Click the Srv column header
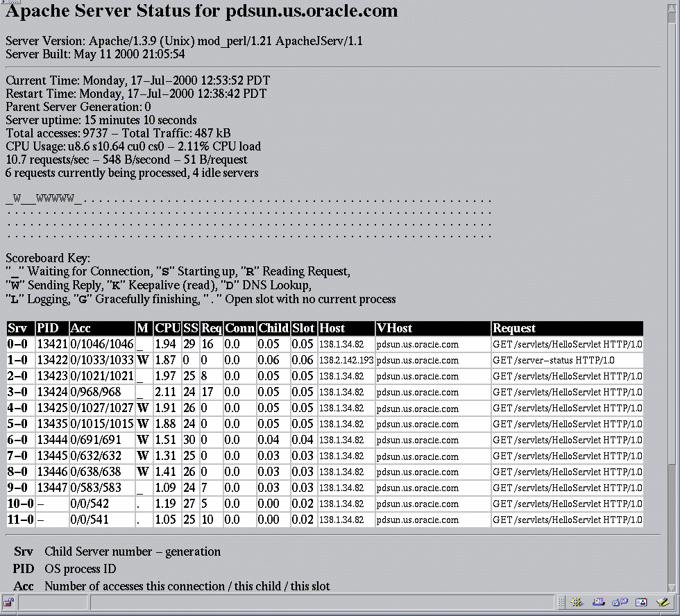 point(18,328)
